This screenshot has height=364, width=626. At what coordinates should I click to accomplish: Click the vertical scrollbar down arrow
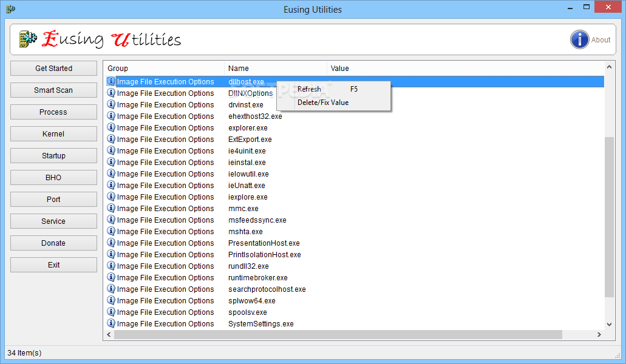[609, 325]
